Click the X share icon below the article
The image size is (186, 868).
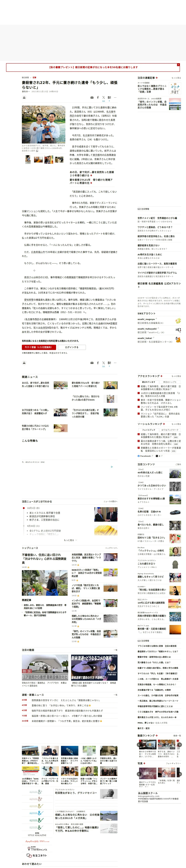pos(104,363)
